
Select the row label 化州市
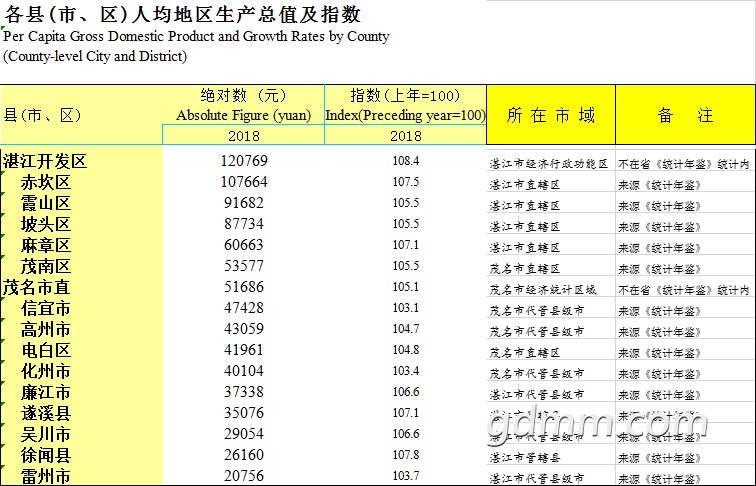pos(46,371)
